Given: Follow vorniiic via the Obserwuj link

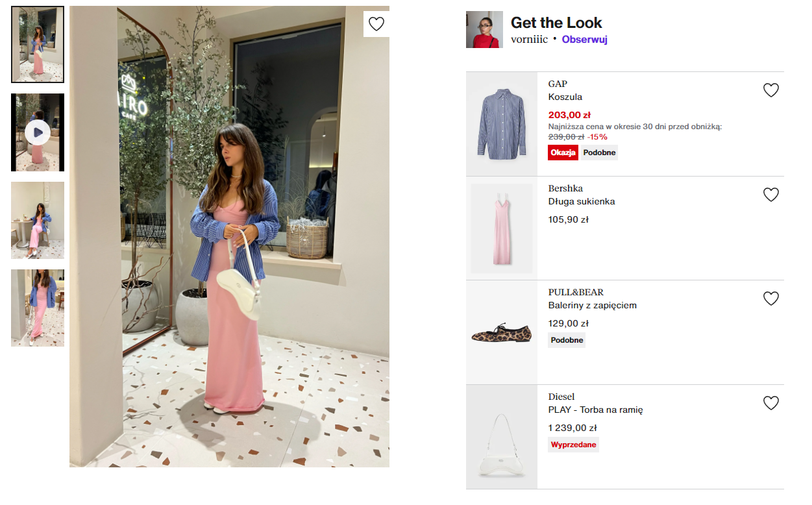Looking at the screenshot, I should point(585,40).
